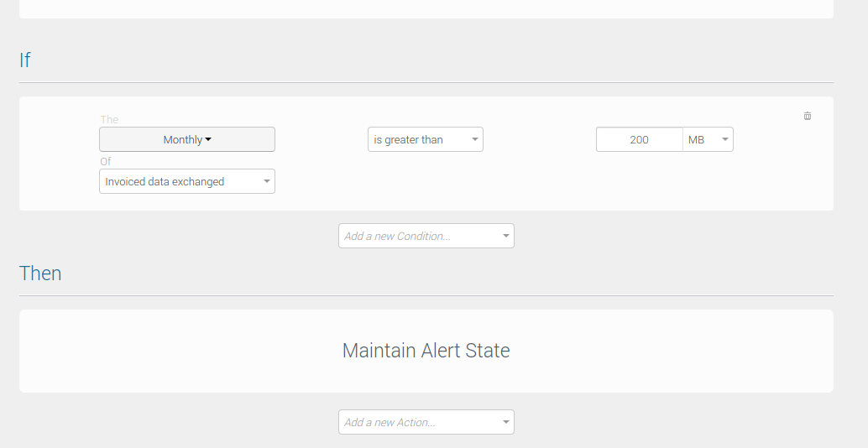
Task: Click the arrow of 'Add a new Action'
Action: (505, 422)
